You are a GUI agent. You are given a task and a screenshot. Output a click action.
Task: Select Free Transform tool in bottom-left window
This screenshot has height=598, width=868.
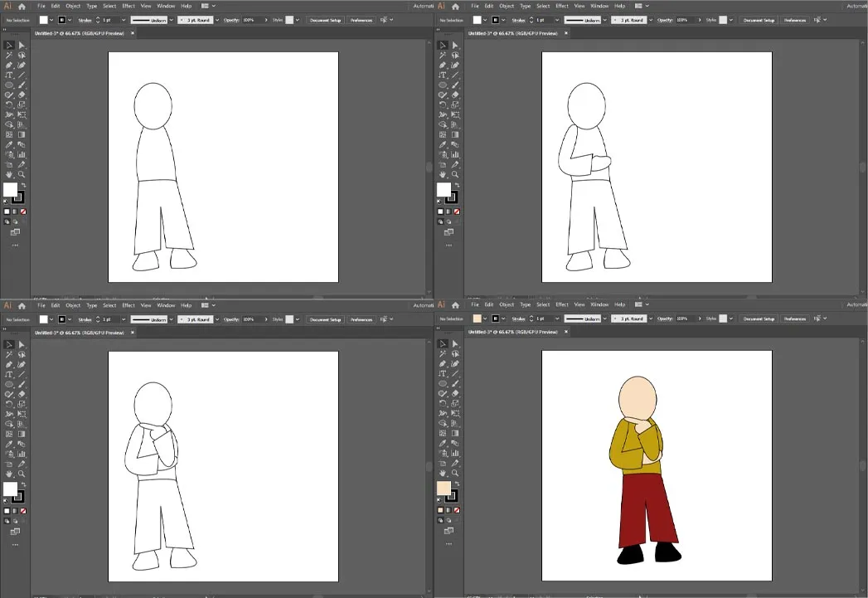(22, 415)
